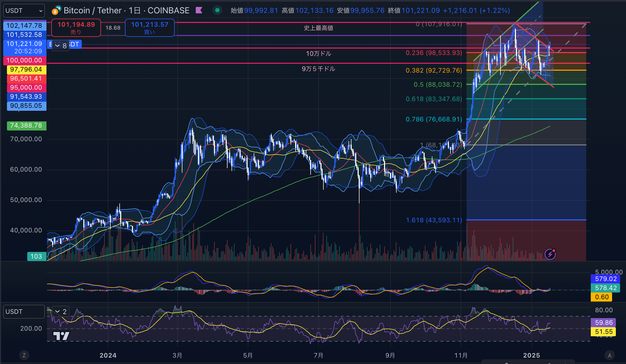Select the 9万5千ドル line label
Viewport: 626px width, 364px height.
[319, 69]
